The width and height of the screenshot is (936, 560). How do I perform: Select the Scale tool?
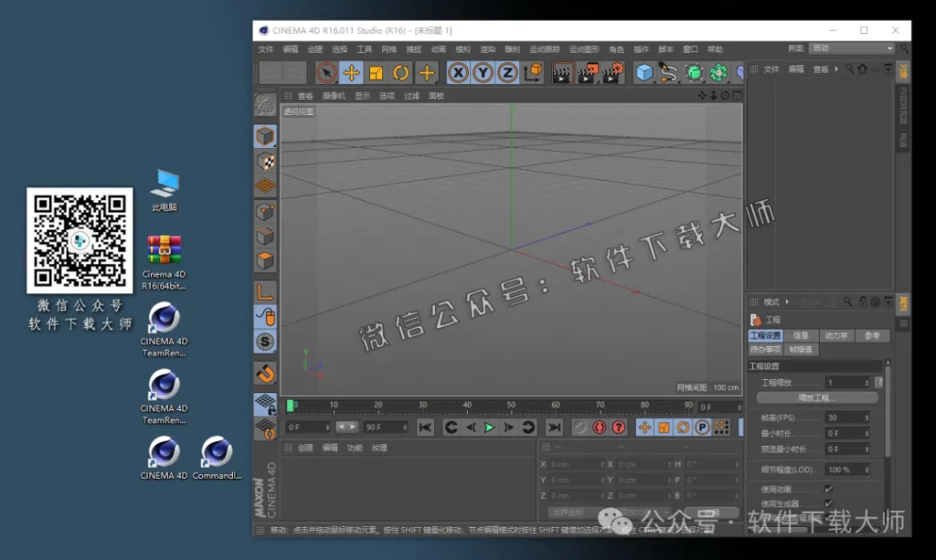[x=375, y=70]
